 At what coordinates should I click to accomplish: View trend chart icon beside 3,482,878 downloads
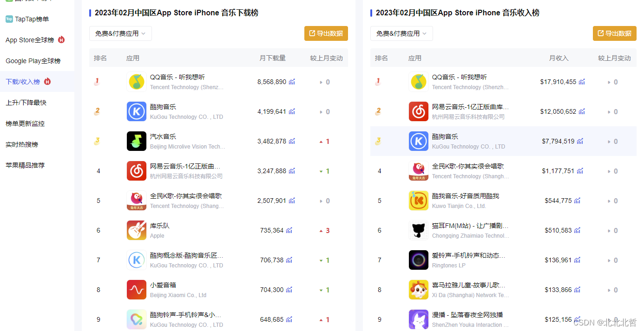292,141
